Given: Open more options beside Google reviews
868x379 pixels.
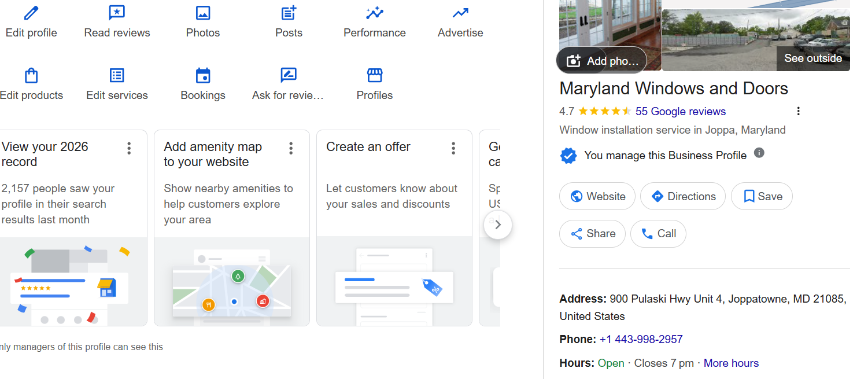Looking at the screenshot, I should [798, 111].
